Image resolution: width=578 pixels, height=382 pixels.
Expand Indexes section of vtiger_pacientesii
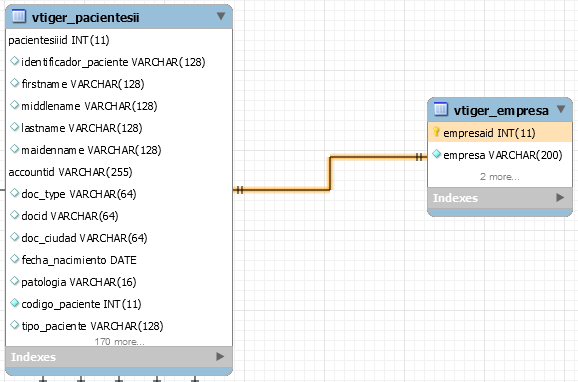pos(220,357)
